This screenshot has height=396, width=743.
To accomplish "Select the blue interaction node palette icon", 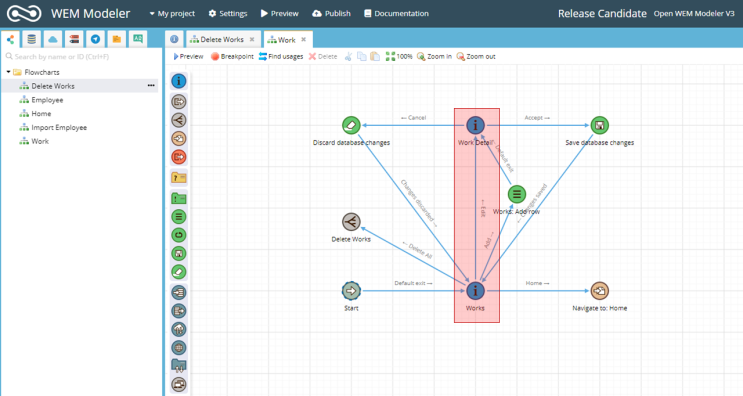I will pos(179,81).
